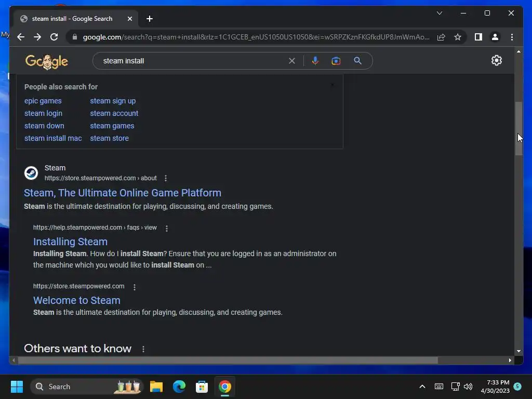532x399 pixels.
Task: Open the Chrome side panel
Action: pyautogui.click(x=478, y=37)
